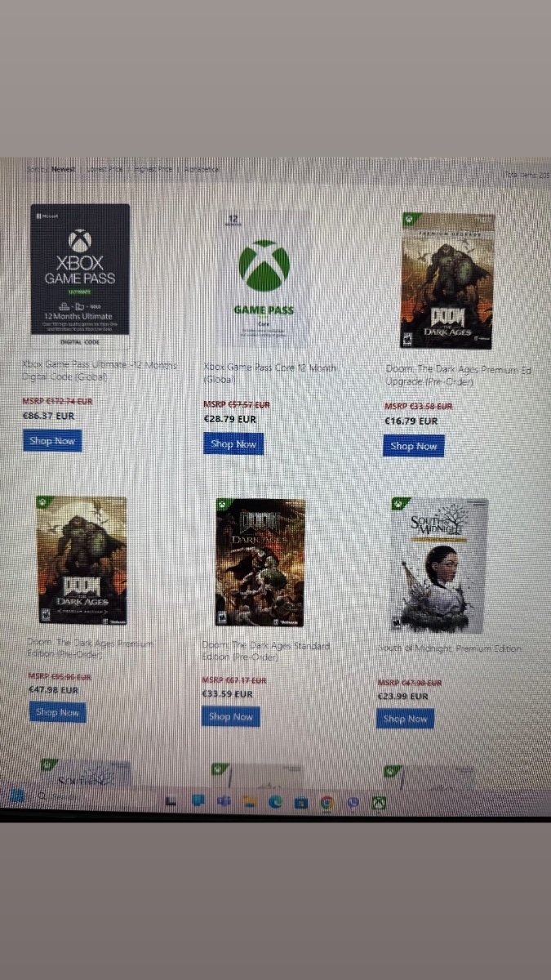Open Microsoft Teams from the taskbar
This screenshot has width=551, height=980.
223,801
